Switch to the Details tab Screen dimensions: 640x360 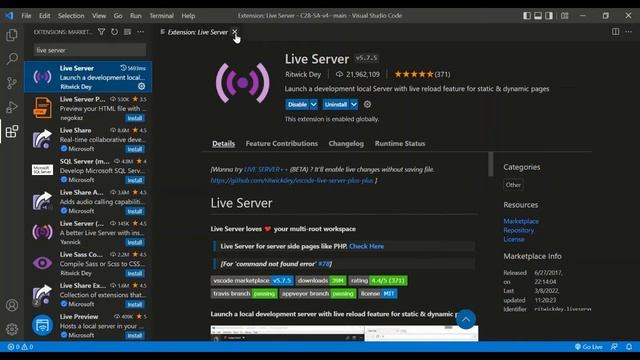pos(224,143)
